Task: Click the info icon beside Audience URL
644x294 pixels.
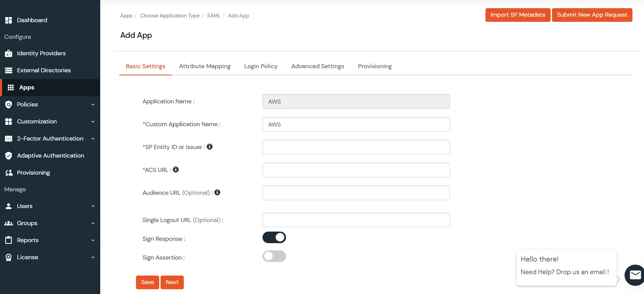Action: (217, 192)
